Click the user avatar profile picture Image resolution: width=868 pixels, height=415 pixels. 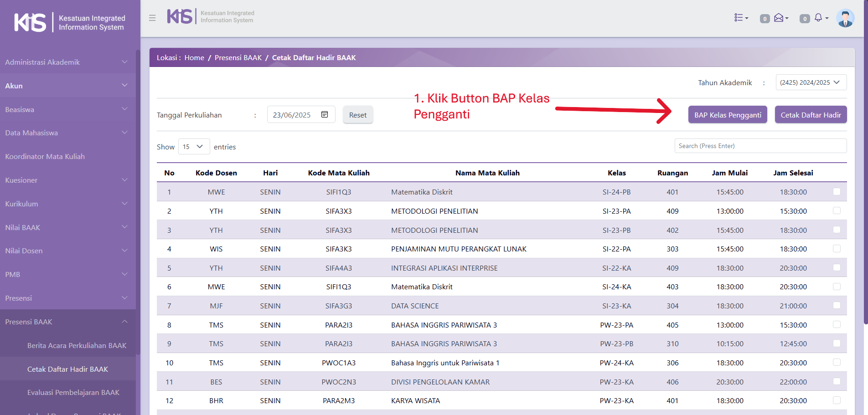[x=845, y=19]
